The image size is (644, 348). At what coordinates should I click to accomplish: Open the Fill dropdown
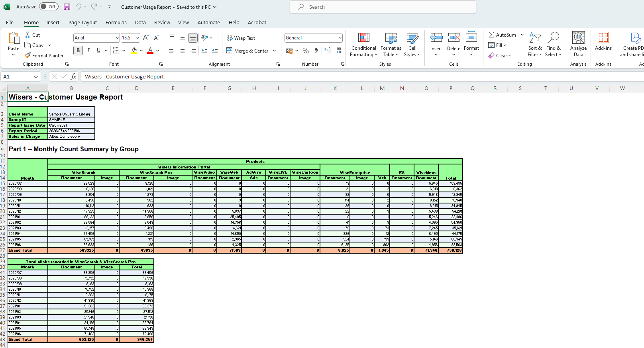497,45
